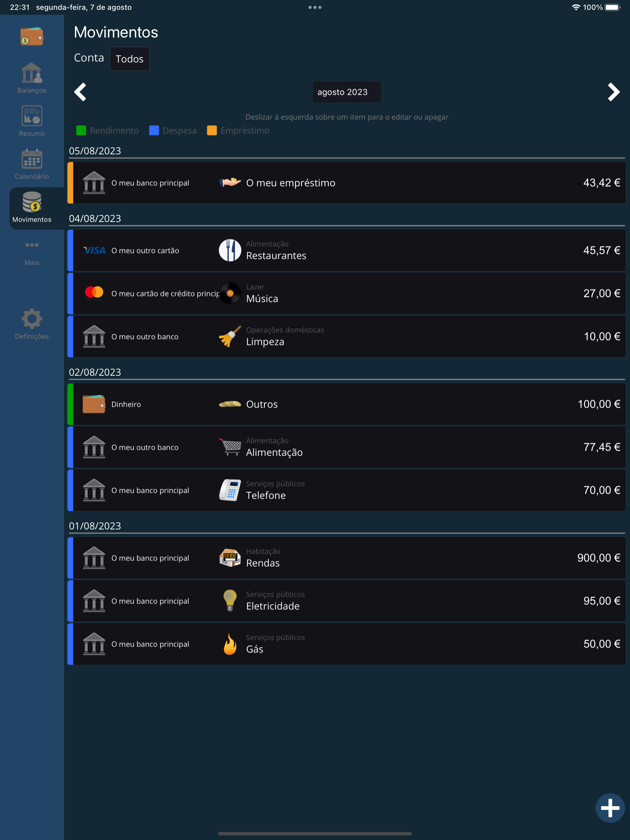Tap the three dots multitasking control
This screenshot has height=840, width=630.
click(x=315, y=7)
